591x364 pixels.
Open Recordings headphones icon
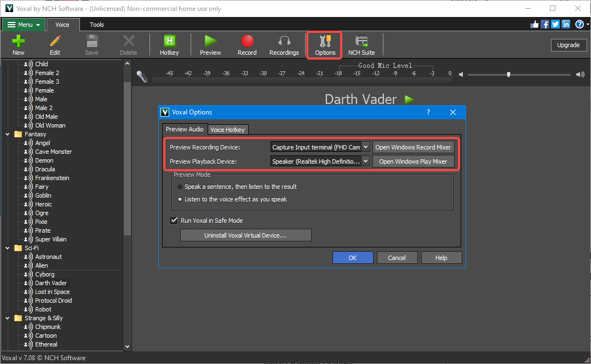(284, 41)
